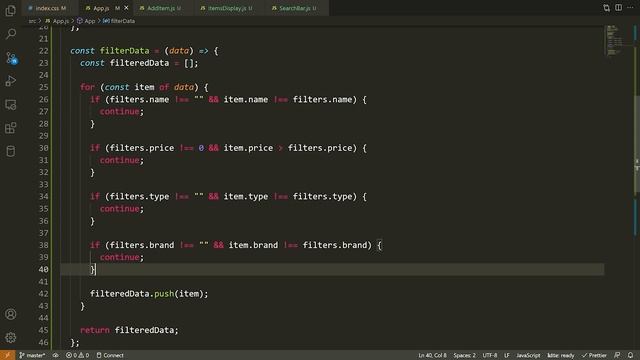Click App in the breadcrumb
640x360 pixels.
89,21
